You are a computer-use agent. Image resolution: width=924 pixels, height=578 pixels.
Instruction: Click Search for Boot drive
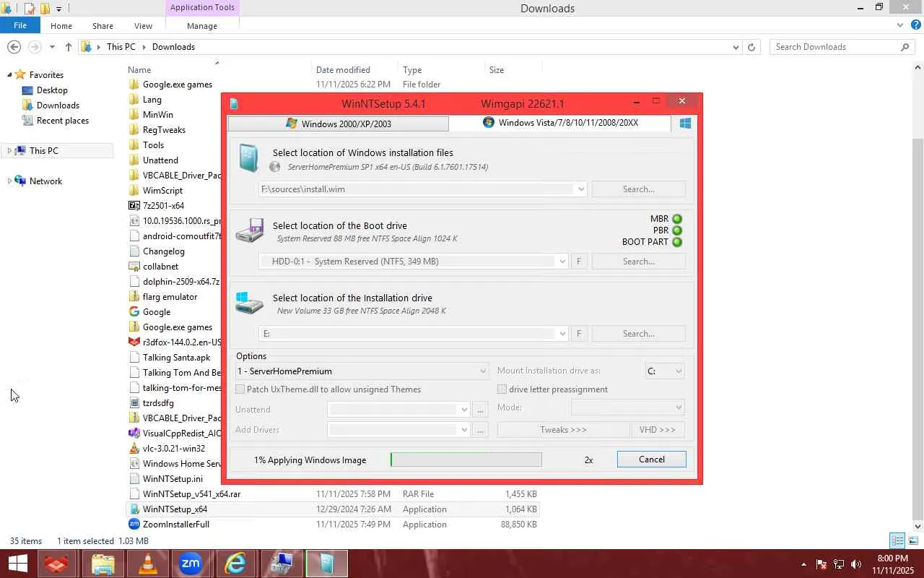tap(639, 262)
